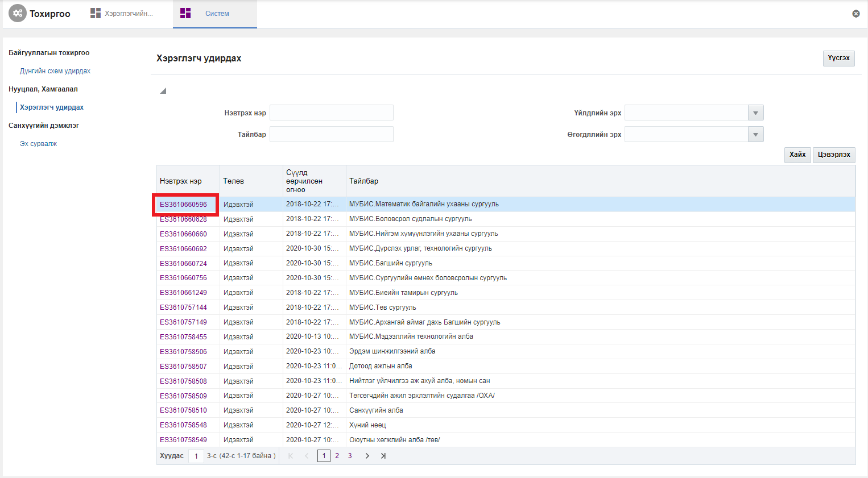Open user ES3610660596
The image size is (868, 478).
click(x=183, y=205)
